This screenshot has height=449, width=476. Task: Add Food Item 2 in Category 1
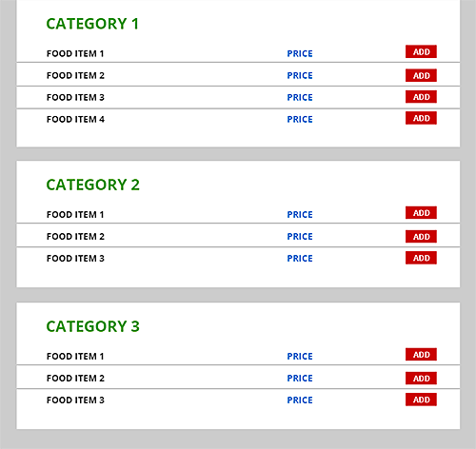[421, 75]
